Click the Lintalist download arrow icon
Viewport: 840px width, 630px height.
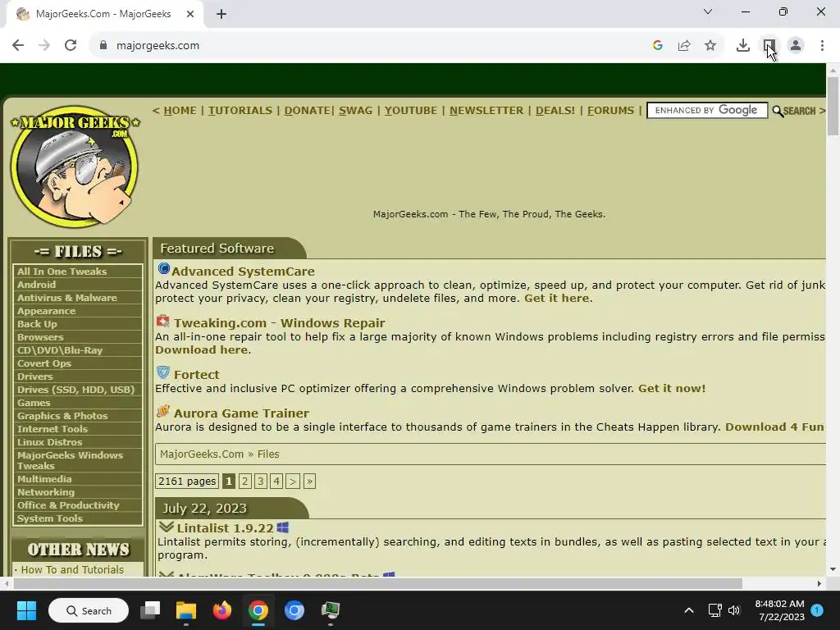tap(167, 527)
